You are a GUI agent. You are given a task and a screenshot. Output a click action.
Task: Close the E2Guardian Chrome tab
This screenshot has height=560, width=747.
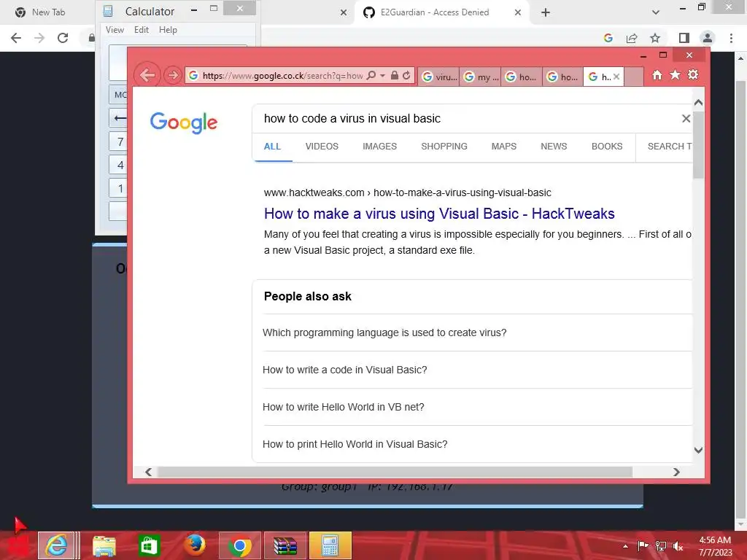[x=518, y=12]
